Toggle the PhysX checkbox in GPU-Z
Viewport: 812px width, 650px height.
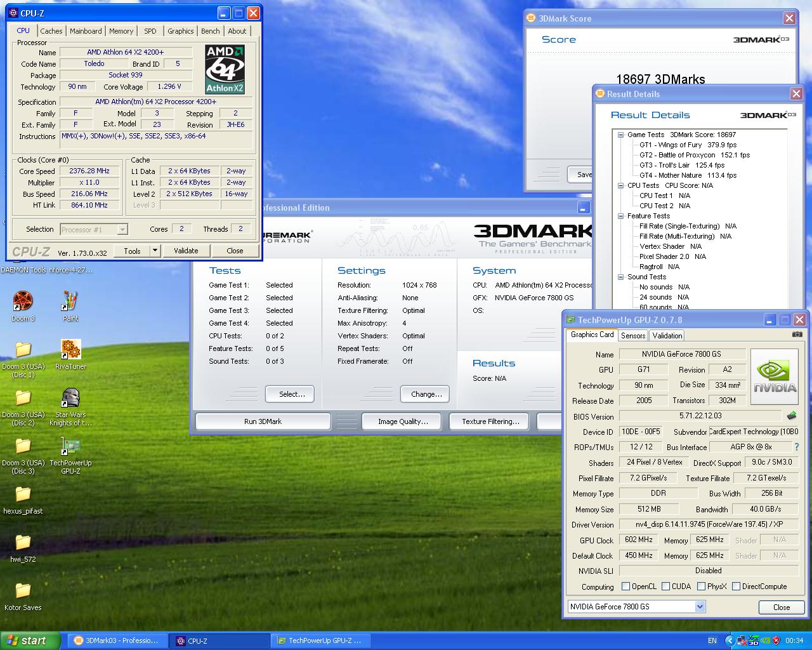pos(701,586)
